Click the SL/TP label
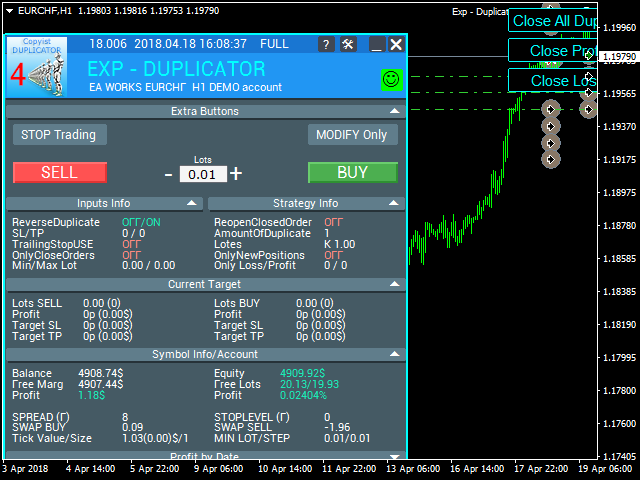Viewport: 640px width, 480px height. tap(28, 233)
